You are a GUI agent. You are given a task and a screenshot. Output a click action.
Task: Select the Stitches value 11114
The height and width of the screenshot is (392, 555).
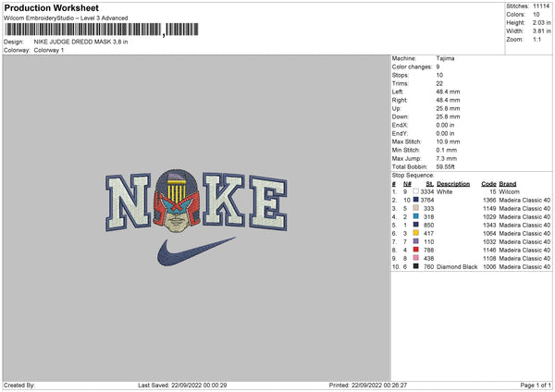tap(541, 6)
